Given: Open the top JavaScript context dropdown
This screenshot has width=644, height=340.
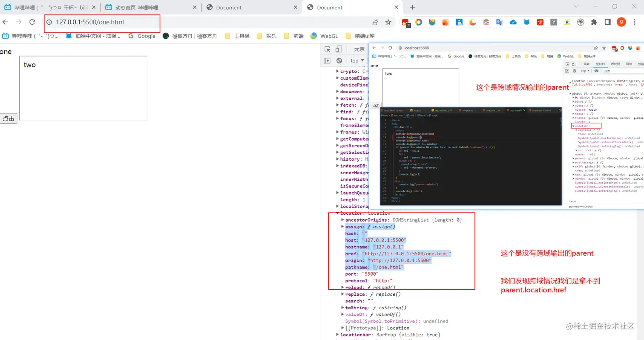Looking at the screenshot, I should [357, 61].
